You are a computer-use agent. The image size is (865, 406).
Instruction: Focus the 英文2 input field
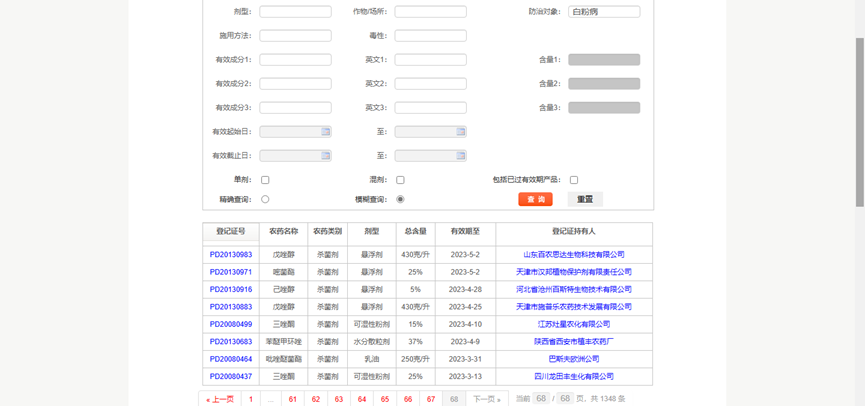point(430,84)
